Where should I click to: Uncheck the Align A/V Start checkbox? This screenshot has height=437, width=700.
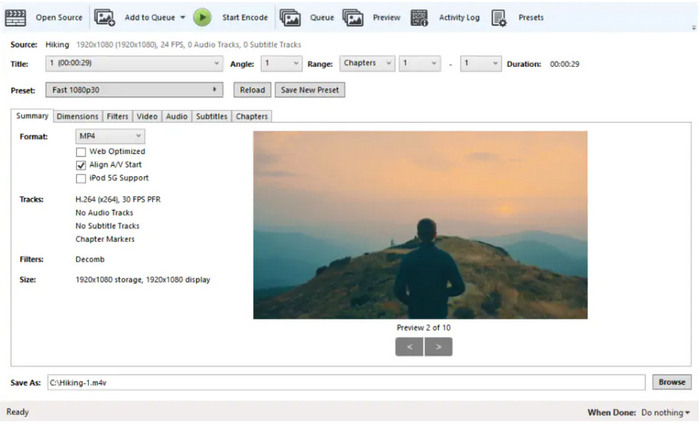81,165
